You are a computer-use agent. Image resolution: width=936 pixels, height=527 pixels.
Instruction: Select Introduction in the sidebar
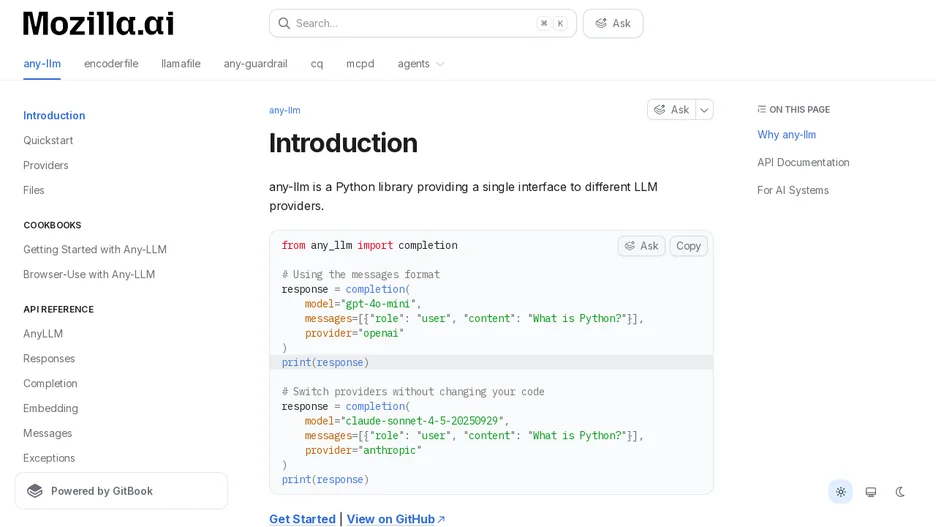point(54,115)
